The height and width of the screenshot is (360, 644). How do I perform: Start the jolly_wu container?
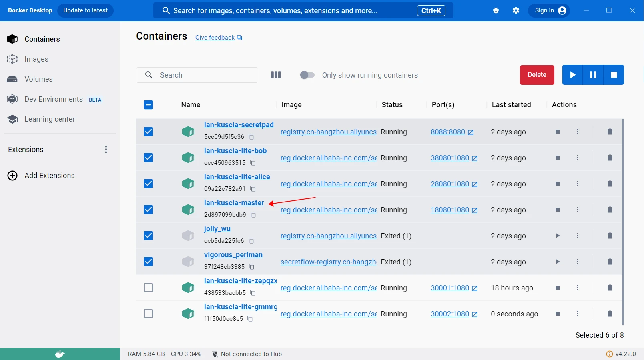point(558,236)
